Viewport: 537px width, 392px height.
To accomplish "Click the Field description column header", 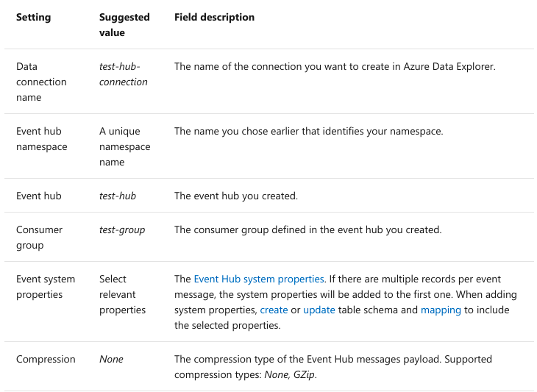I will 214,18.
